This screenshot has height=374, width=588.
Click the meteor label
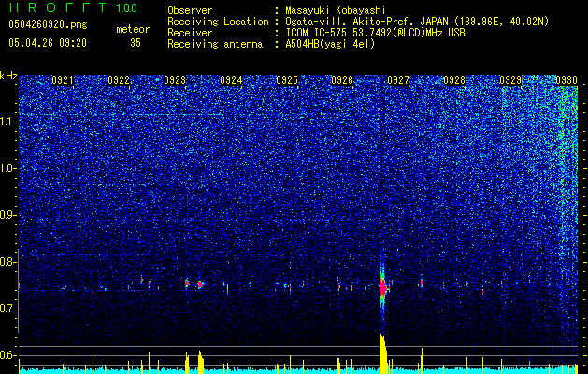point(133,29)
